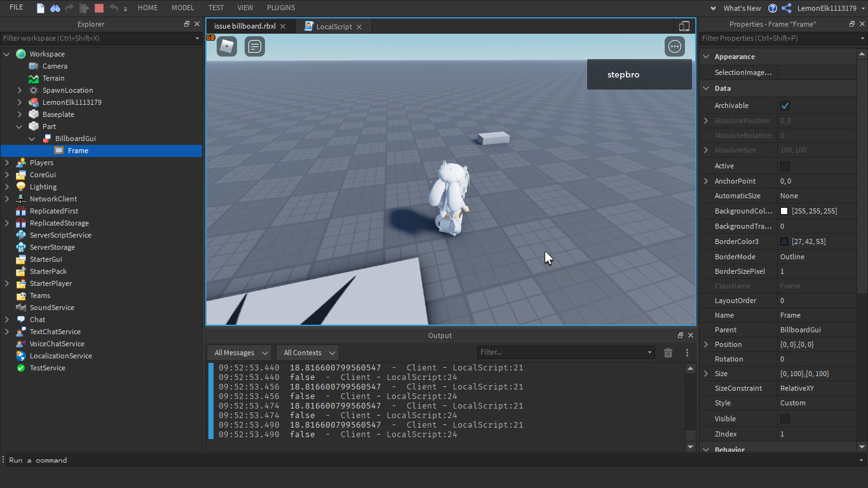Screen dimensions: 868x488
Task: Open the FILE menu
Action: point(15,8)
